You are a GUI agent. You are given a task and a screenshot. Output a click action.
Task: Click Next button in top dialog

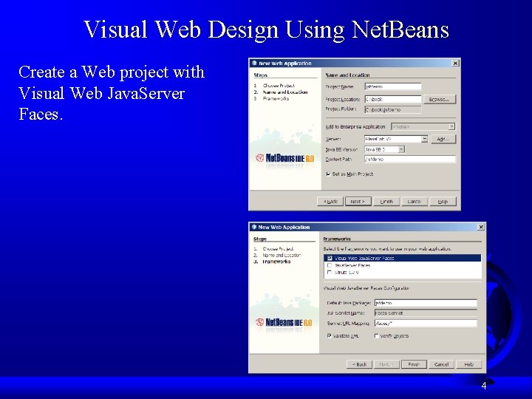click(x=358, y=201)
